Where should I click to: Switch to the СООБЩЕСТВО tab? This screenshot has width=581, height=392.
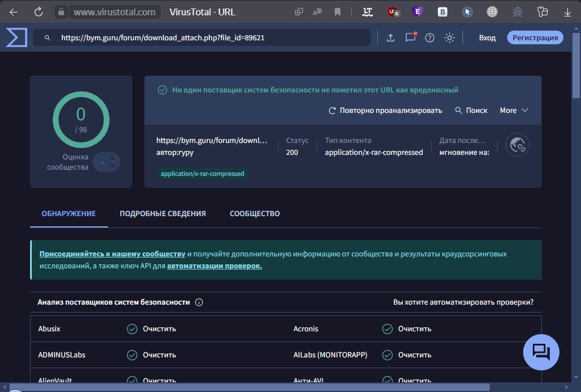(x=255, y=214)
